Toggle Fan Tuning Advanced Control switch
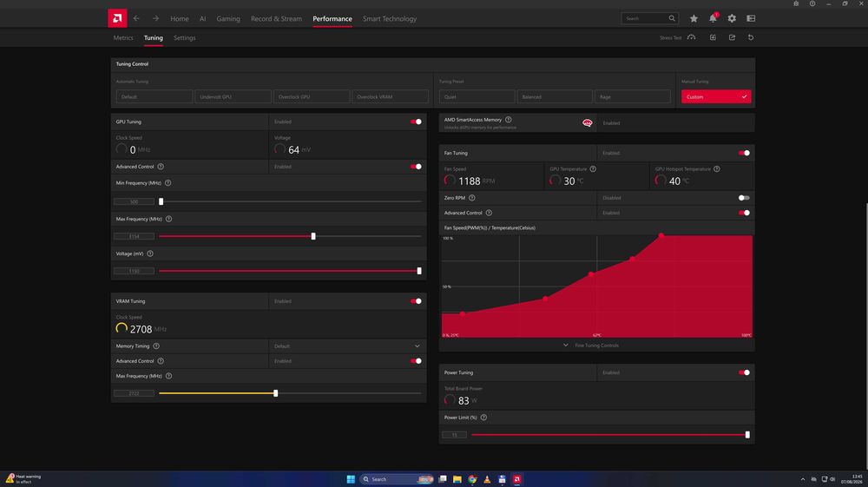The image size is (868, 487). point(744,213)
